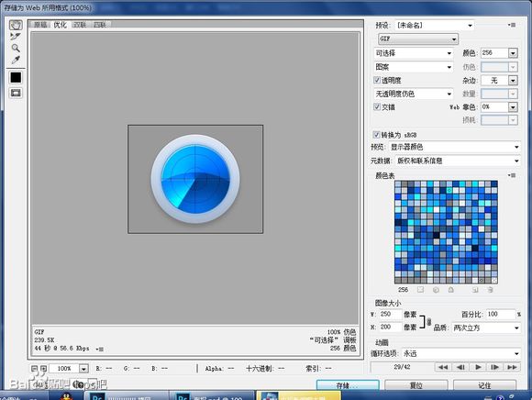Click the image height field showing 200
Image resolution: width=532 pixels, height=400 pixels.
point(390,327)
